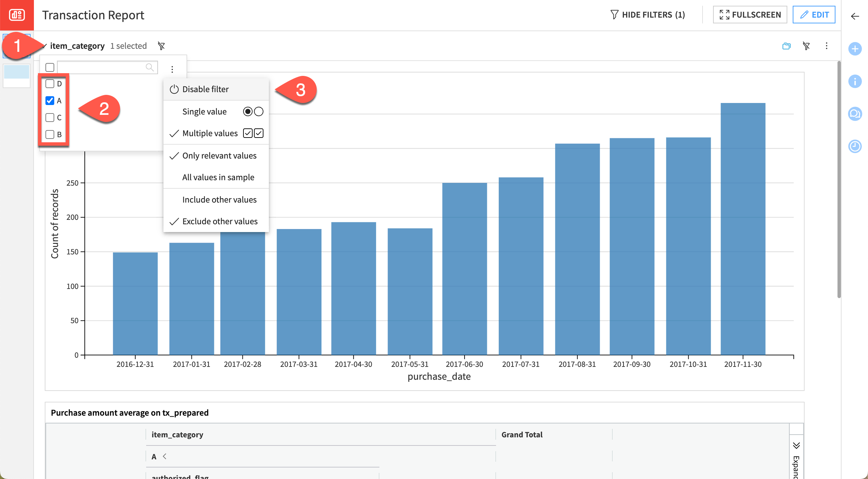The image size is (868, 479).
Task: Click the purchase_date axis label
Action: (439, 376)
